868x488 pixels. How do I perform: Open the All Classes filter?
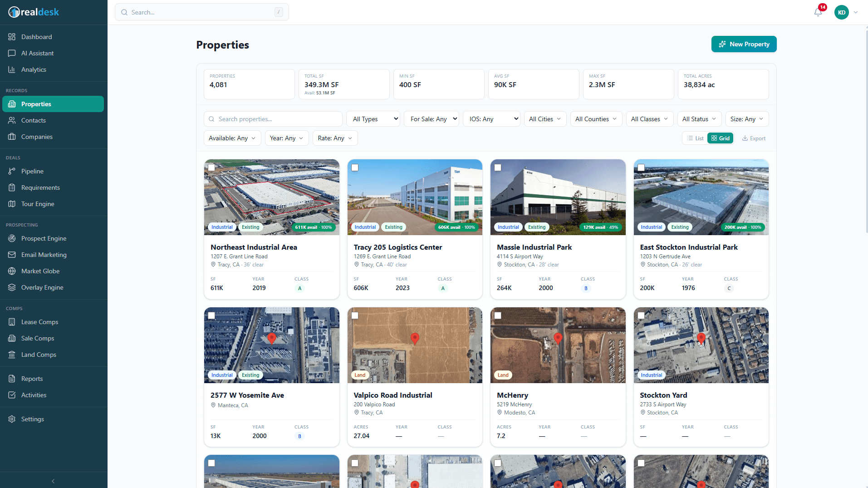649,119
